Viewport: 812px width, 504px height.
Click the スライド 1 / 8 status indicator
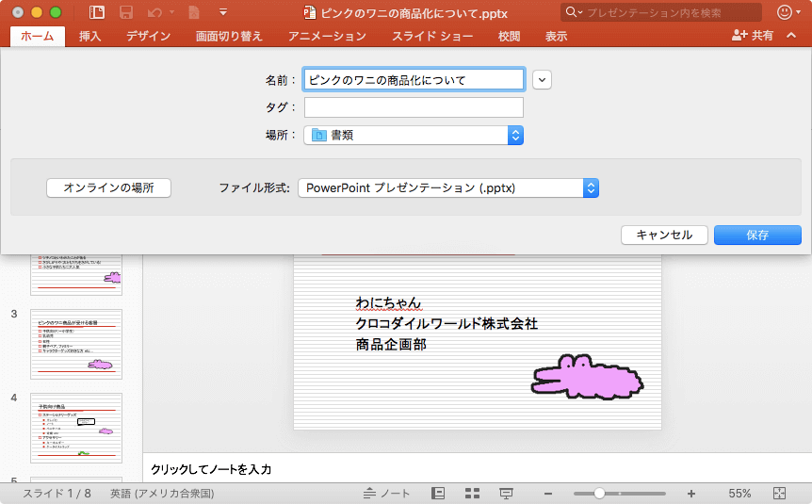tap(57, 493)
